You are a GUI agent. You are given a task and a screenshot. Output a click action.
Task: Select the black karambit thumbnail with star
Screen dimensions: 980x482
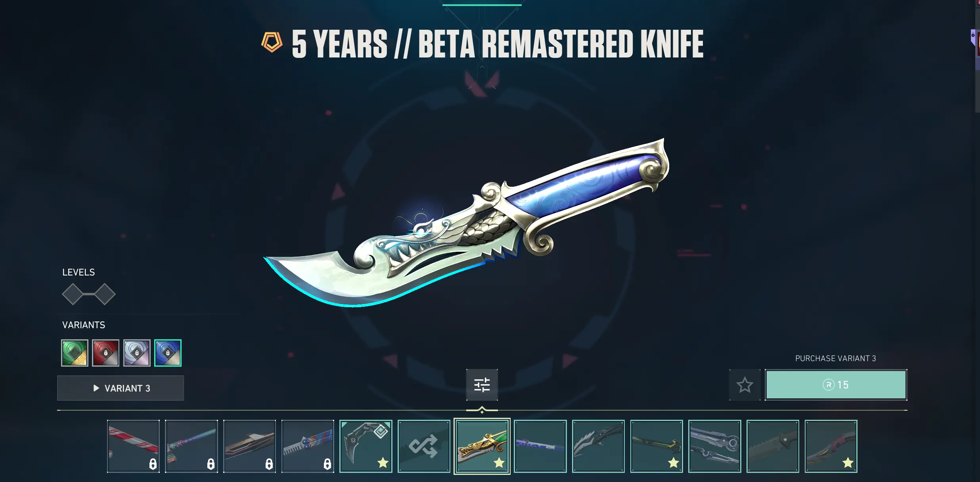[366, 446]
